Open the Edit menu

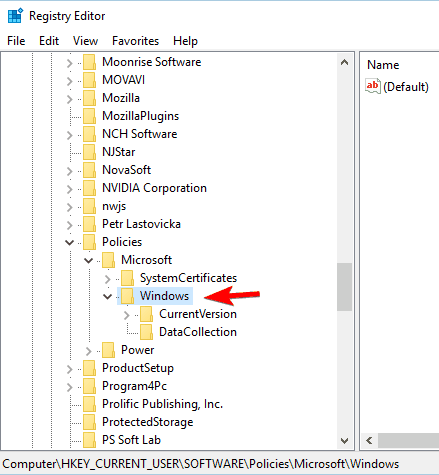pyautogui.click(x=49, y=41)
